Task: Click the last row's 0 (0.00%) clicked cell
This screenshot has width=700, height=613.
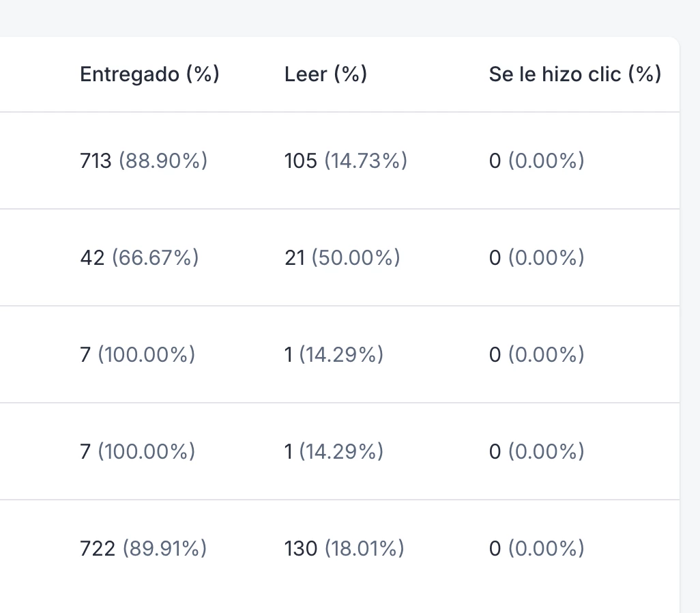Action: (537, 549)
